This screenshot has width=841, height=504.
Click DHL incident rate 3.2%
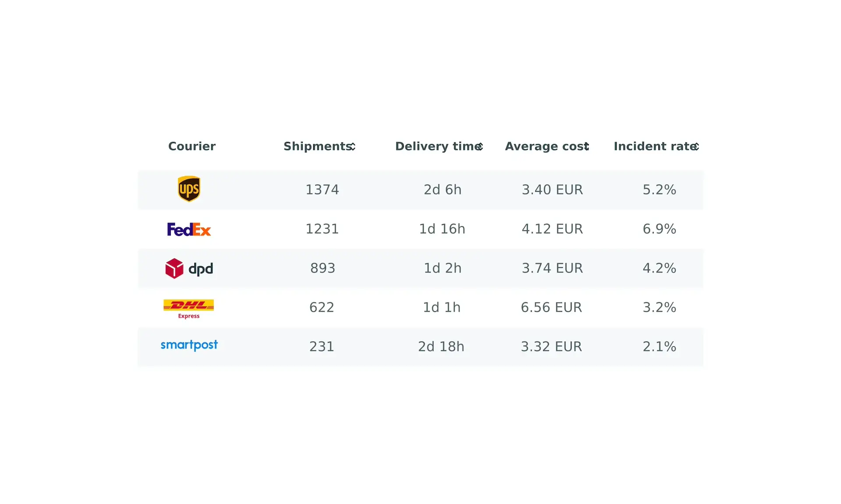pos(659,307)
